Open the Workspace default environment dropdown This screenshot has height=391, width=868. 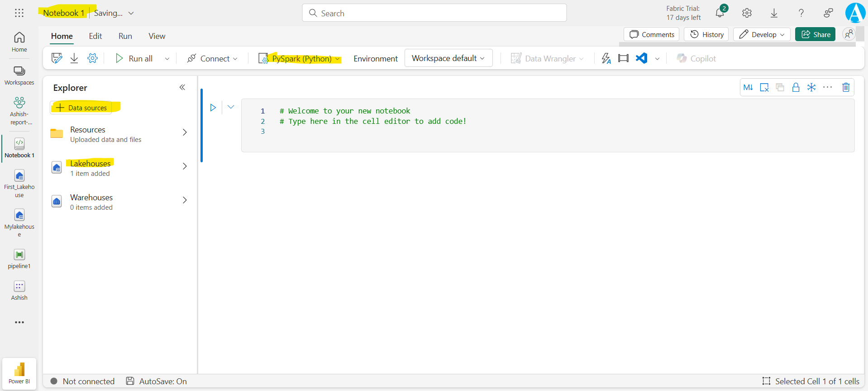click(x=448, y=58)
